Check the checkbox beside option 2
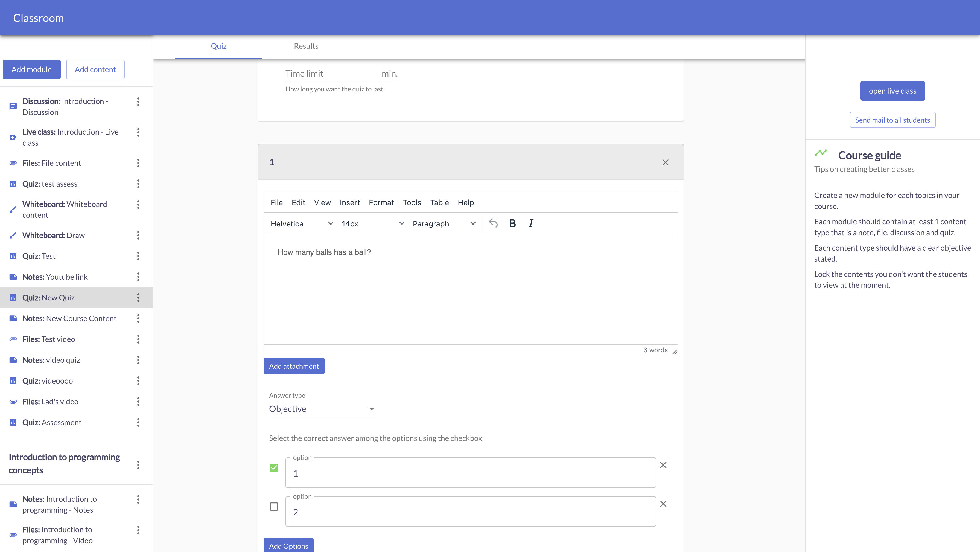980x552 pixels. [274, 506]
